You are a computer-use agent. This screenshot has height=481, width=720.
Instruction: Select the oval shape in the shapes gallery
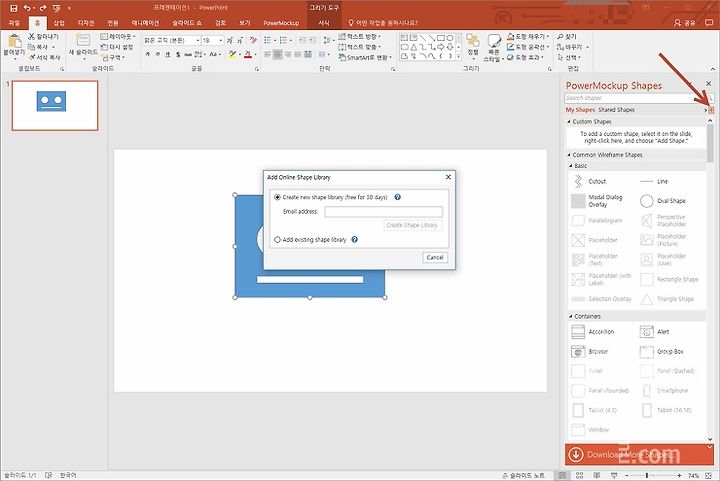click(x=450, y=38)
